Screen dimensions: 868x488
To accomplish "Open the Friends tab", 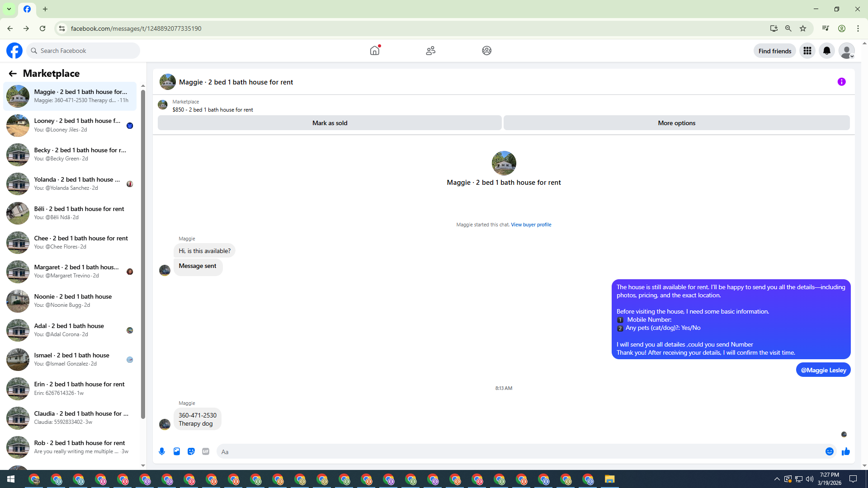I will pos(430,51).
